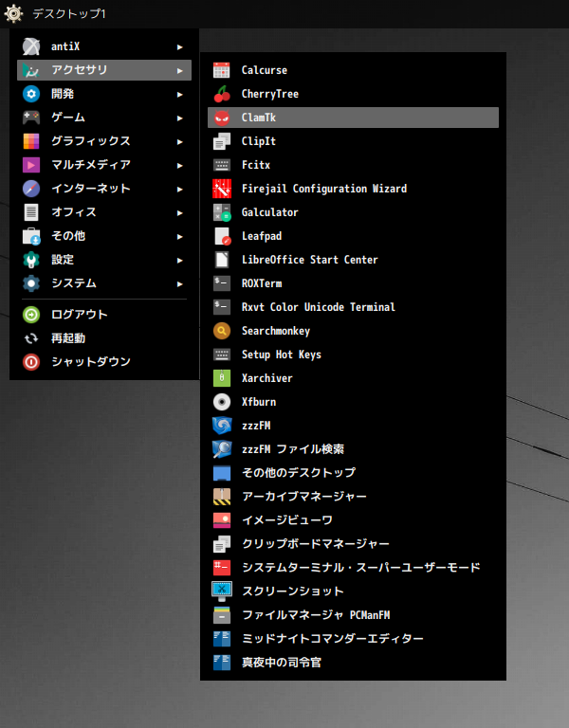Click the ROXTerm terminal icon
This screenshot has width=569, height=728.
[222, 283]
